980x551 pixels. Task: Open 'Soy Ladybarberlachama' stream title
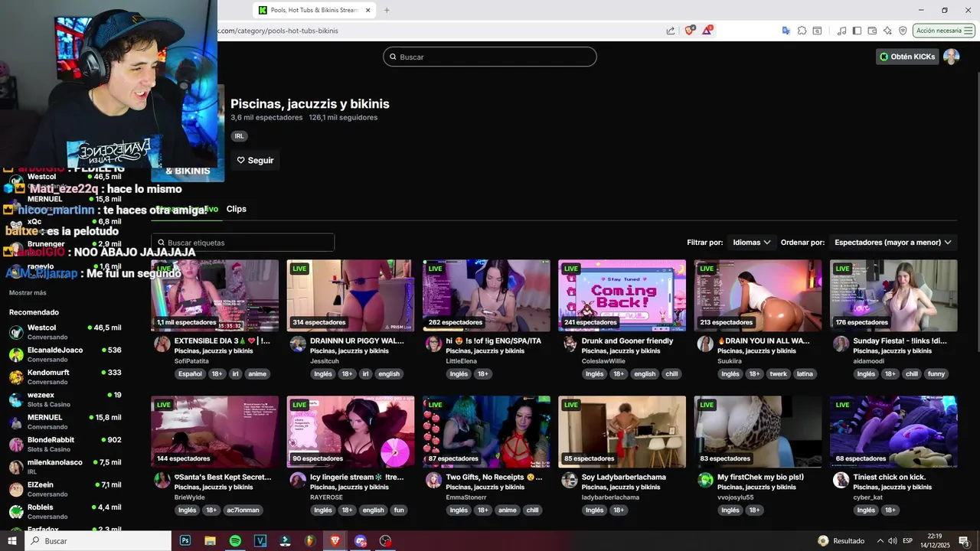[x=624, y=477]
